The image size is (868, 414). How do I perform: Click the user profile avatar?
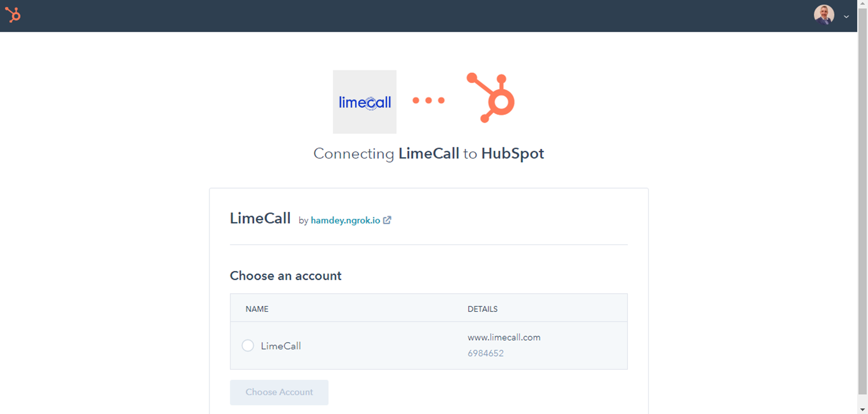tap(823, 15)
